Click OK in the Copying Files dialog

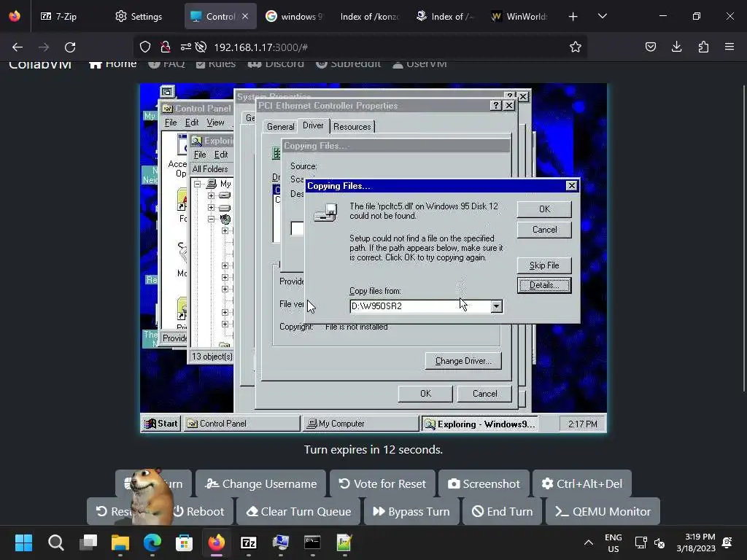[544, 209]
